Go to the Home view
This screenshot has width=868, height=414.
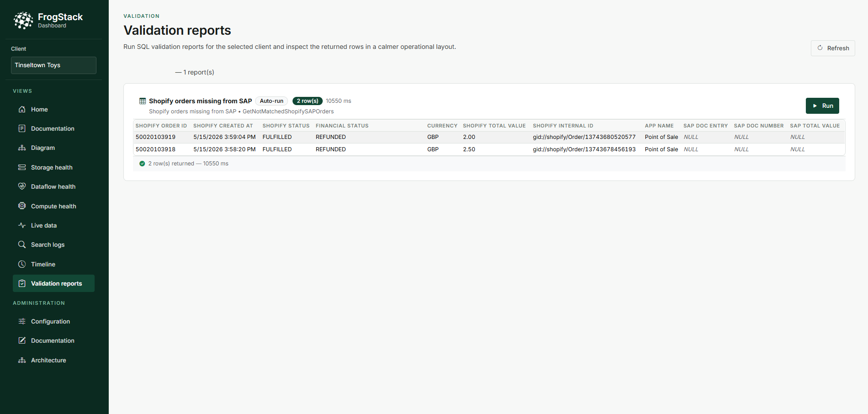(53, 109)
